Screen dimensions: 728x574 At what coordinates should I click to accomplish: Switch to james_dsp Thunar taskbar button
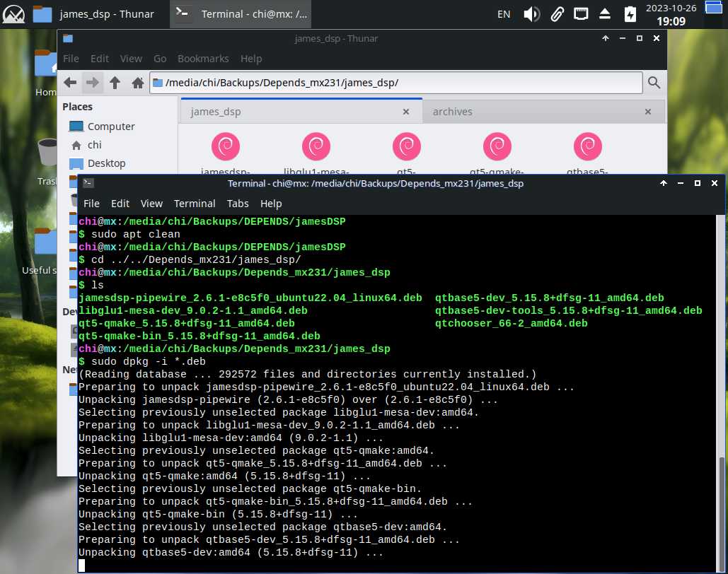(96, 13)
